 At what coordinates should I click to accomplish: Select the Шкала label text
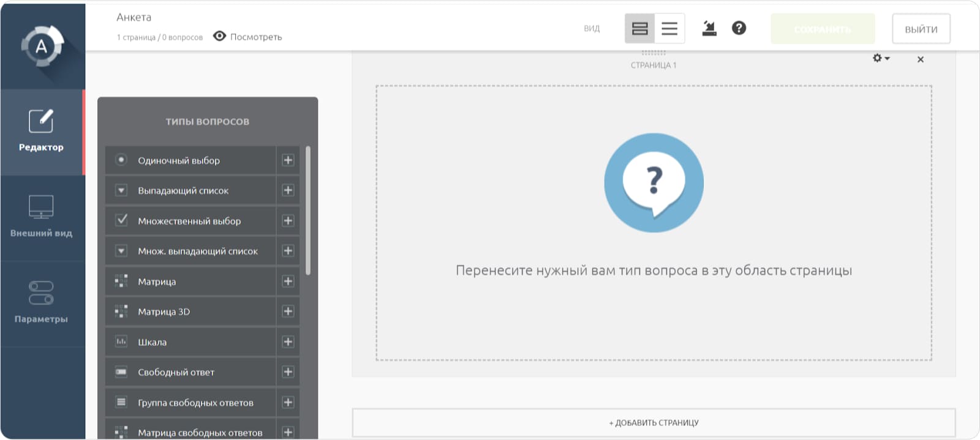point(152,342)
